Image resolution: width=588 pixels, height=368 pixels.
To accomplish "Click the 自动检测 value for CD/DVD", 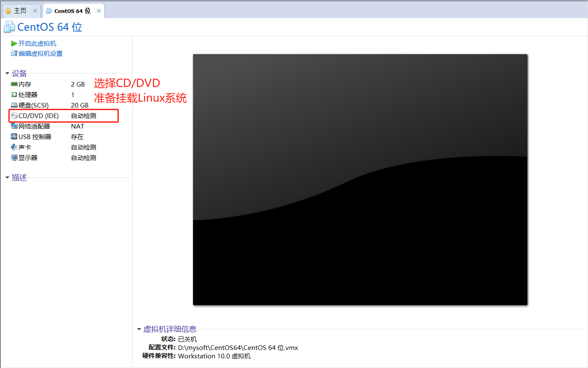I will (84, 116).
